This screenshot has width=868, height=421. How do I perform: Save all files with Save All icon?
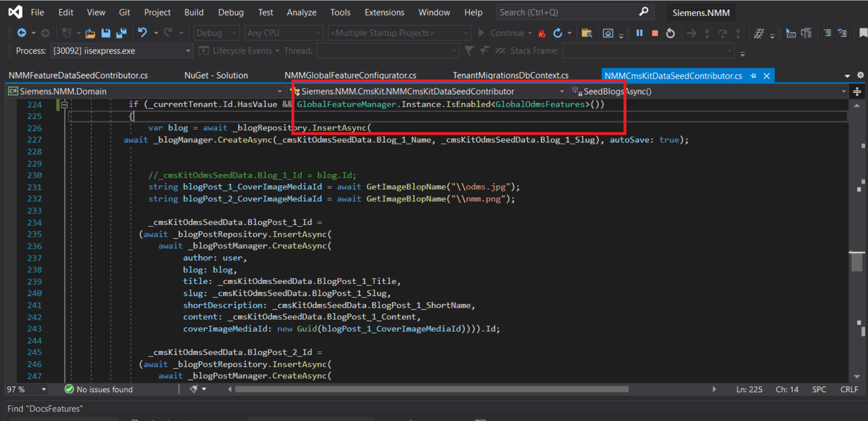tap(121, 33)
